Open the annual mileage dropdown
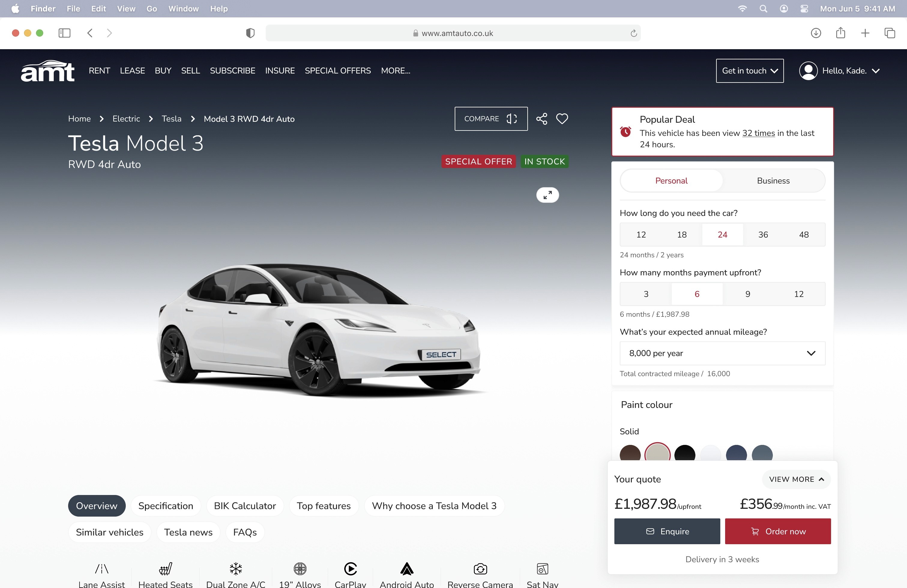The height and width of the screenshot is (588, 907). 722,353
